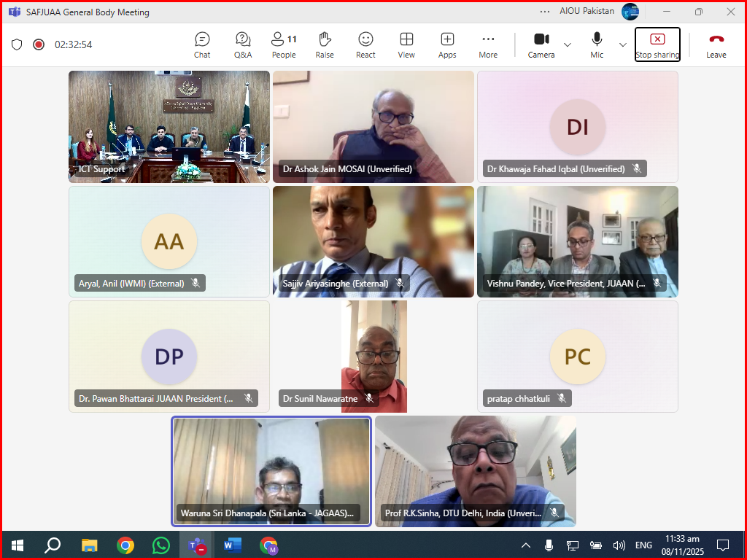Open title bar ellipsis settings menu

(x=545, y=12)
